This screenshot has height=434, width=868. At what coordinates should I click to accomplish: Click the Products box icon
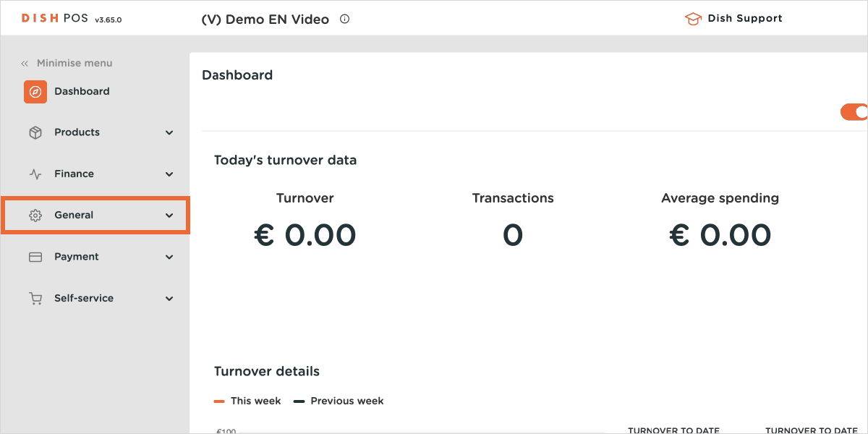35,133
